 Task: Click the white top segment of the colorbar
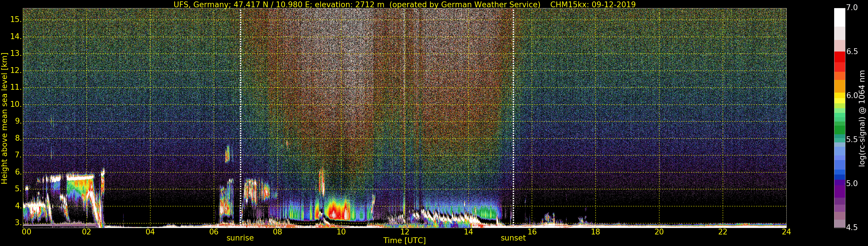point(840,17)
